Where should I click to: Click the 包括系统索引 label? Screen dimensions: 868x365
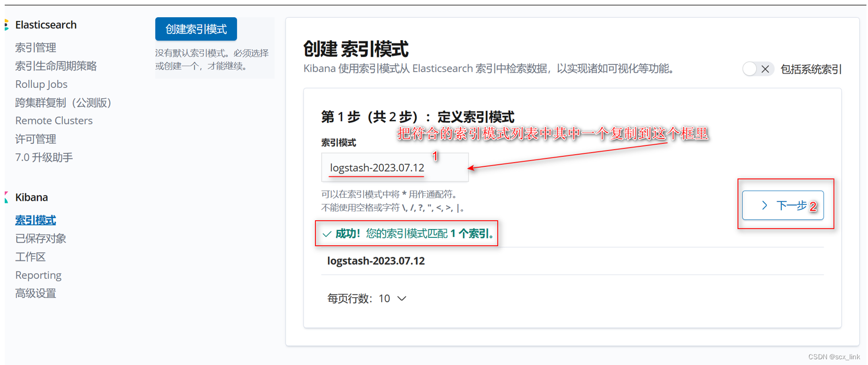(811, 69)
